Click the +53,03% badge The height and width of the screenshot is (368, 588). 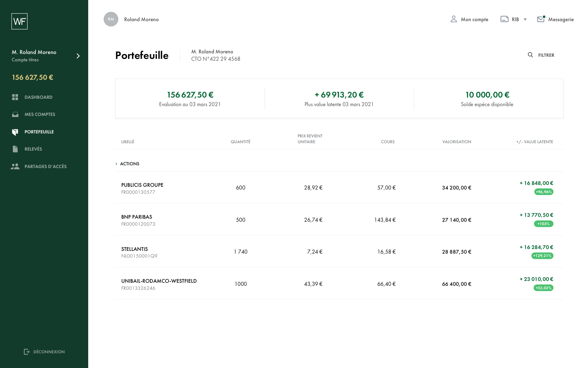pos(543,288)
